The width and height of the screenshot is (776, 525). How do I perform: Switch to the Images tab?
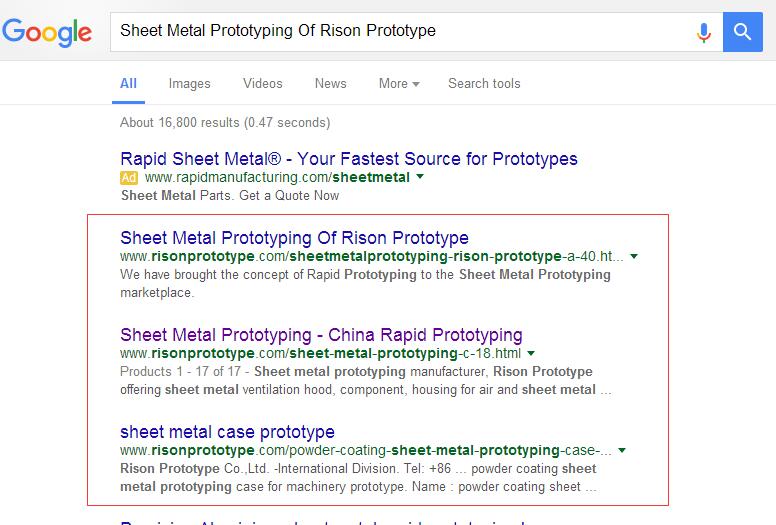click(x=189, y=84)
